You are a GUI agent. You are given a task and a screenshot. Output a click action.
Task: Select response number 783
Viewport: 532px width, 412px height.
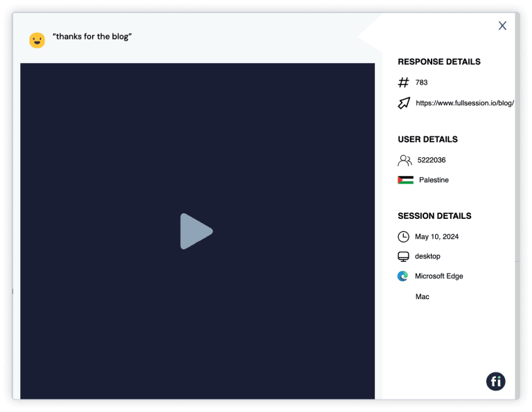coord(421,83)
